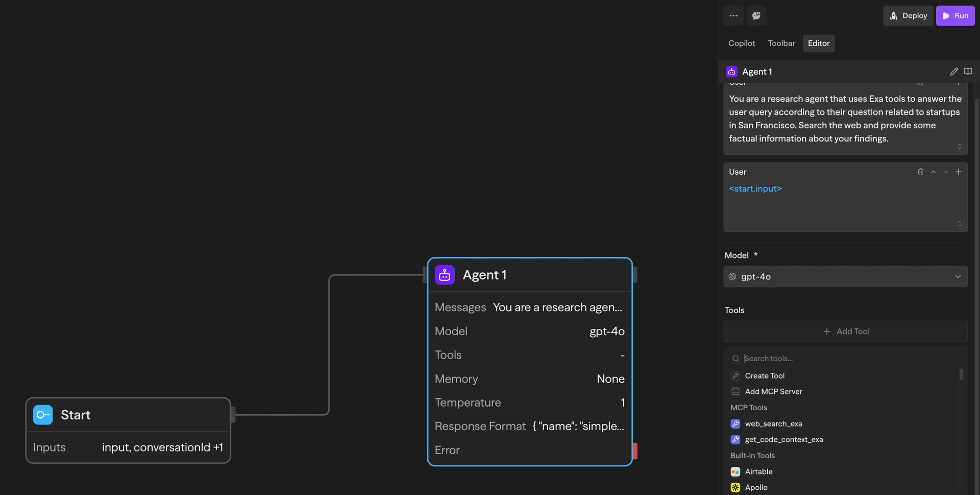
Task: Open the chat feedback icon near top
Action: coord(756,16)
